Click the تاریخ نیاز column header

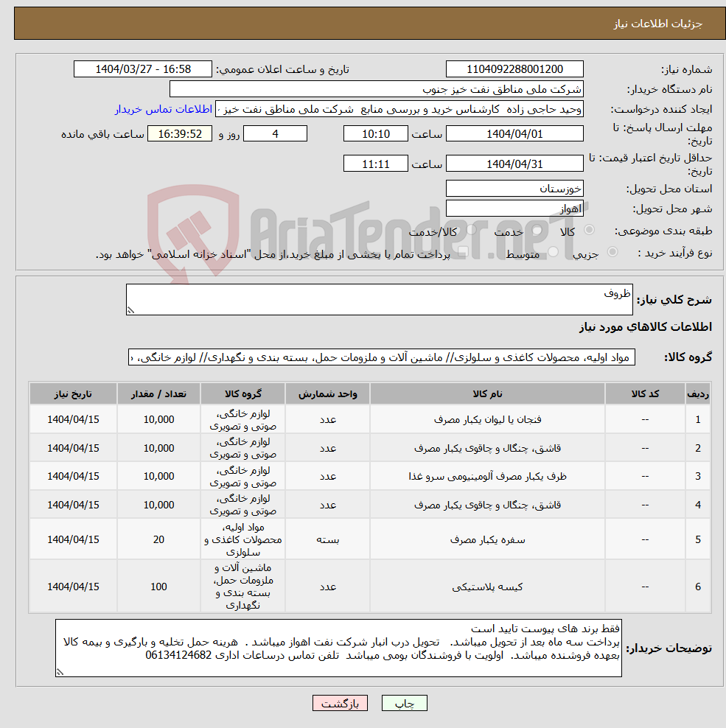pos(72,393)
